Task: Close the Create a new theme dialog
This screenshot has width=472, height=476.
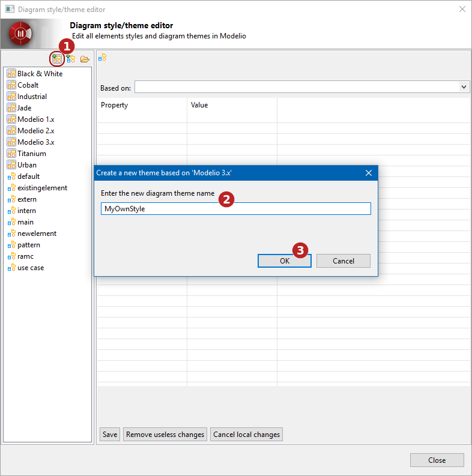Action: pyautogui.click(x=368, y=173)
